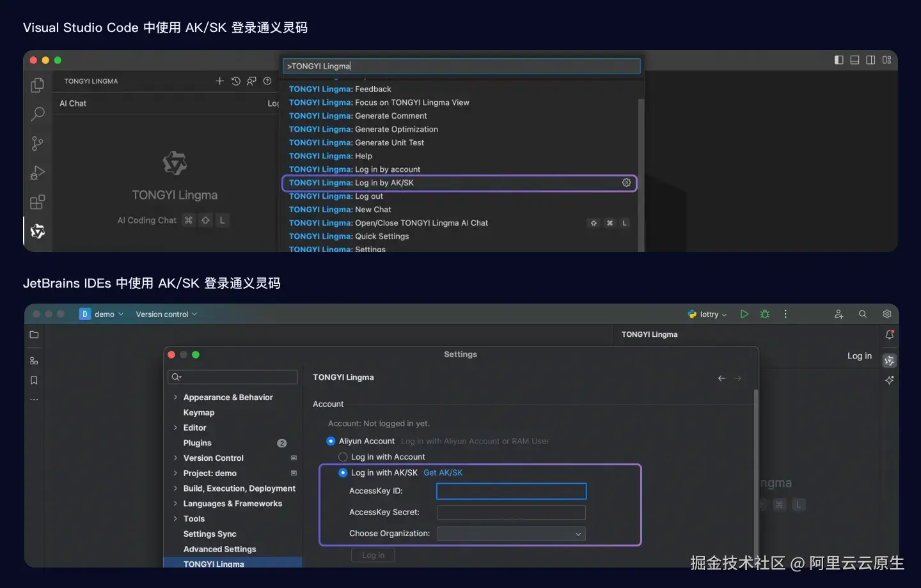The image size is (921, 588).
Task: Click Log in in JetBrains TONGYI Lingma panel
Action: pyautogui.click(x=860, y=356)
